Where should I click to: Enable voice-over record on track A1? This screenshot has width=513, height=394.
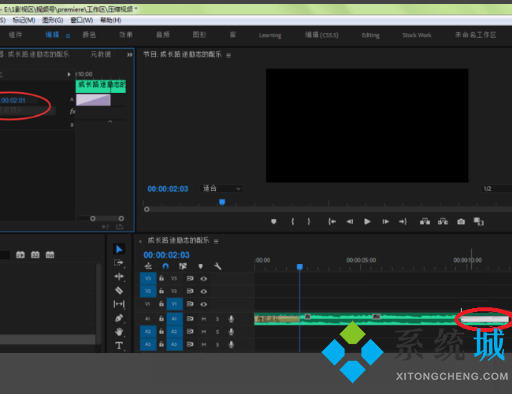click(231, 319)
